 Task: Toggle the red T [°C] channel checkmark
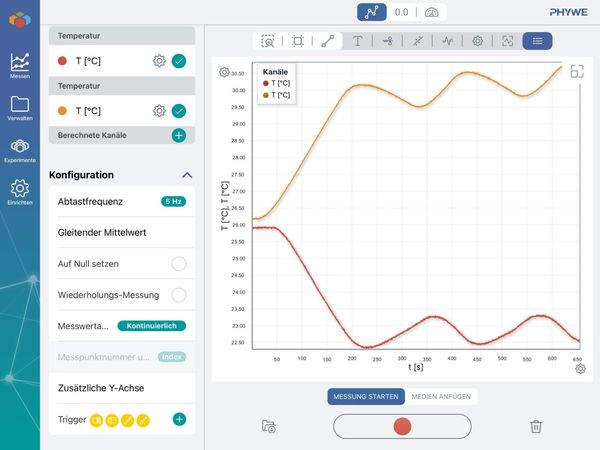(179, 61)
